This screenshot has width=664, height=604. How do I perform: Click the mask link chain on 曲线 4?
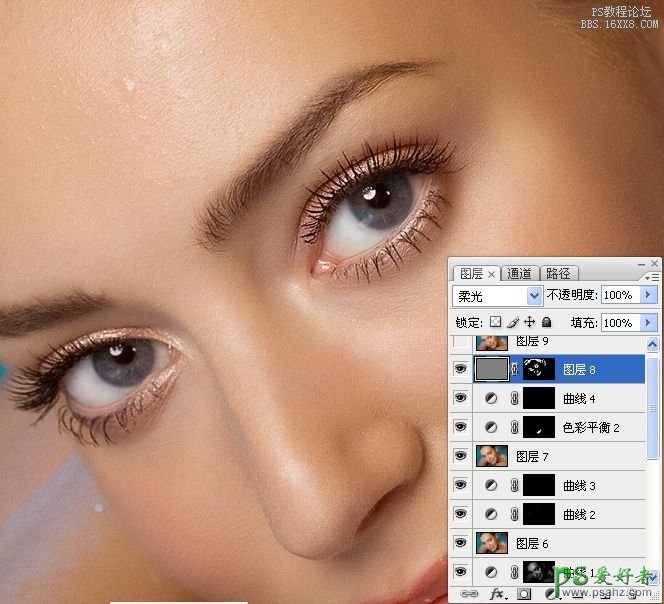pyautogui.click(x=515, y=398)
